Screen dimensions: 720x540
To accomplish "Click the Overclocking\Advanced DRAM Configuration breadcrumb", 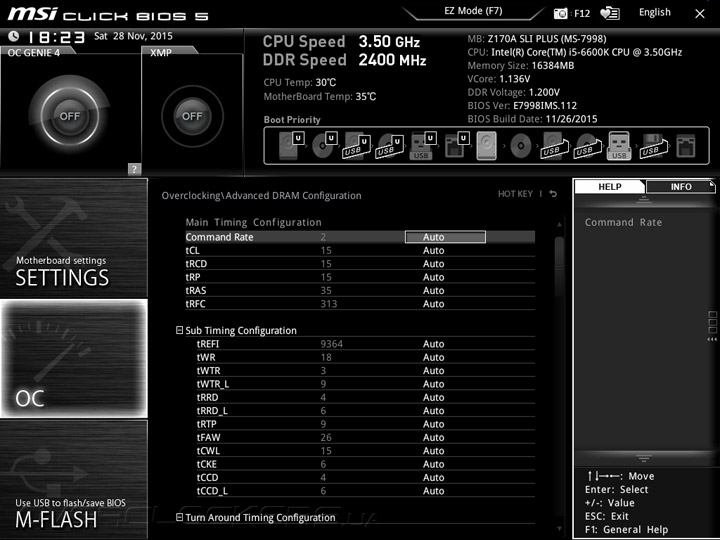I will point(261,196).
